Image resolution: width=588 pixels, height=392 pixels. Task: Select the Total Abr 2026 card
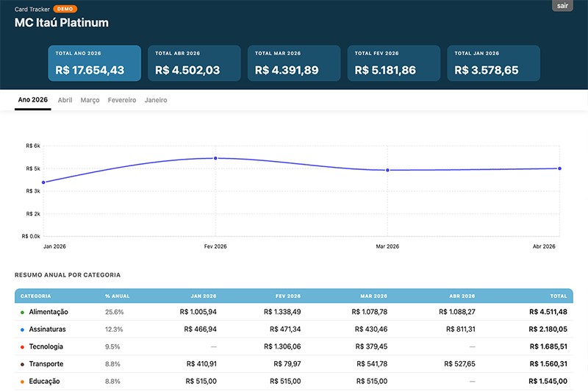[194, 63]
